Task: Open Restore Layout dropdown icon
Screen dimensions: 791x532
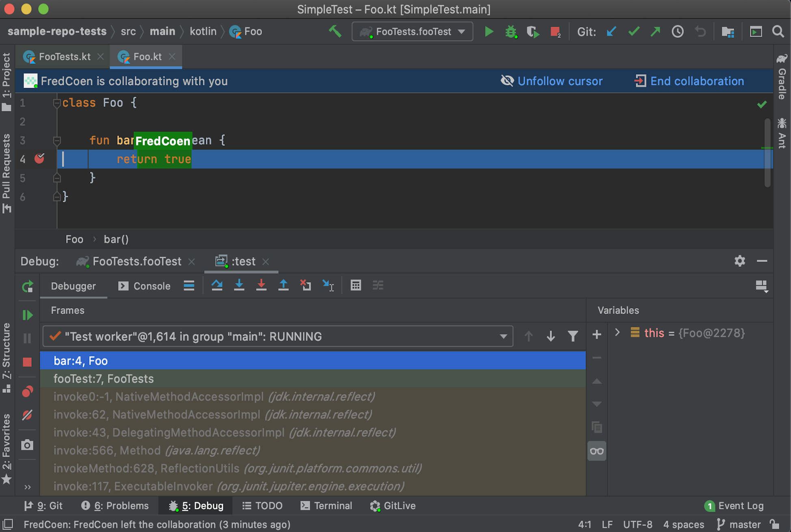Action: [761, 286]
